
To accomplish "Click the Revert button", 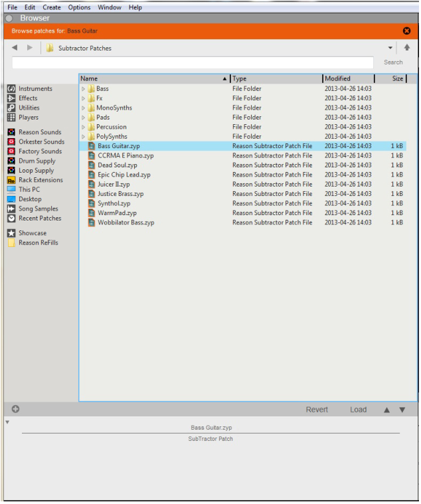I will click(x=317, y=410).
